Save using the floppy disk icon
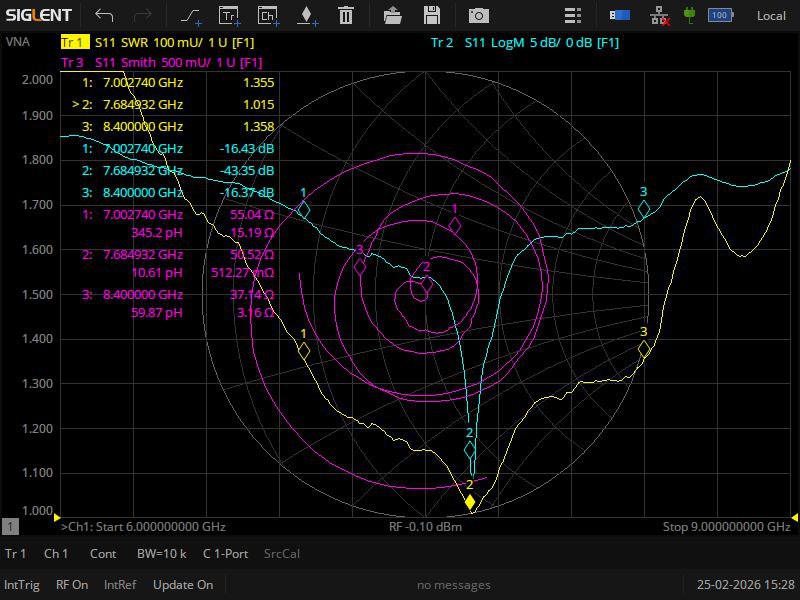The width and height of the screenshot is (800, 600). [432, 15]
